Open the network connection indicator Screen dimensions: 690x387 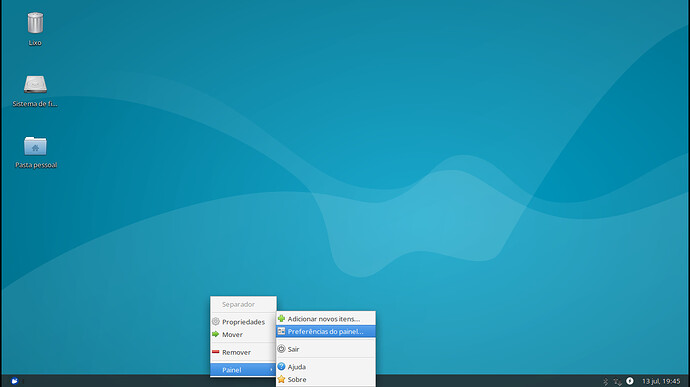point(617,381)
